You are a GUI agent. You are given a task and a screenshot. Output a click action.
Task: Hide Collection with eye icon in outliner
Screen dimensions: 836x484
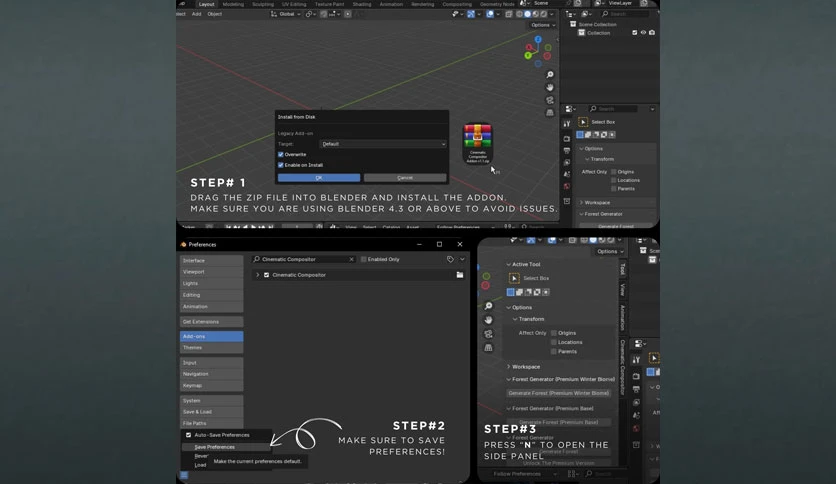(x=643, y=33)
